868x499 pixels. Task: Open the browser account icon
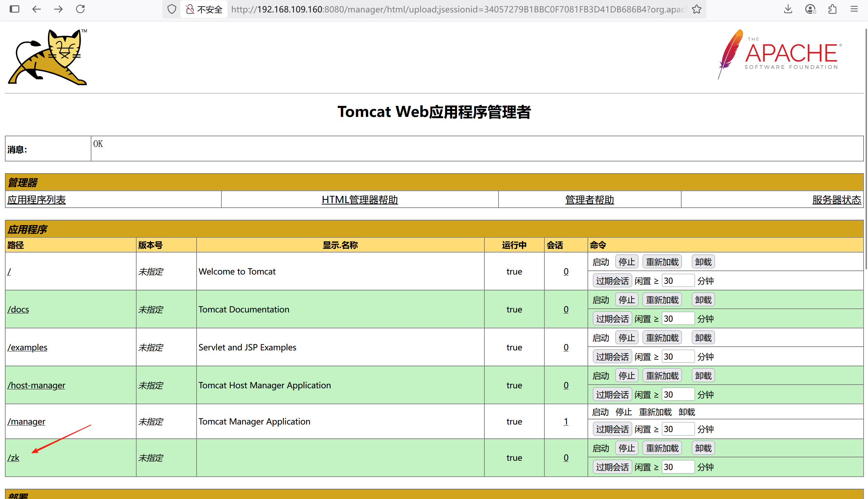(x=810, y=9)
